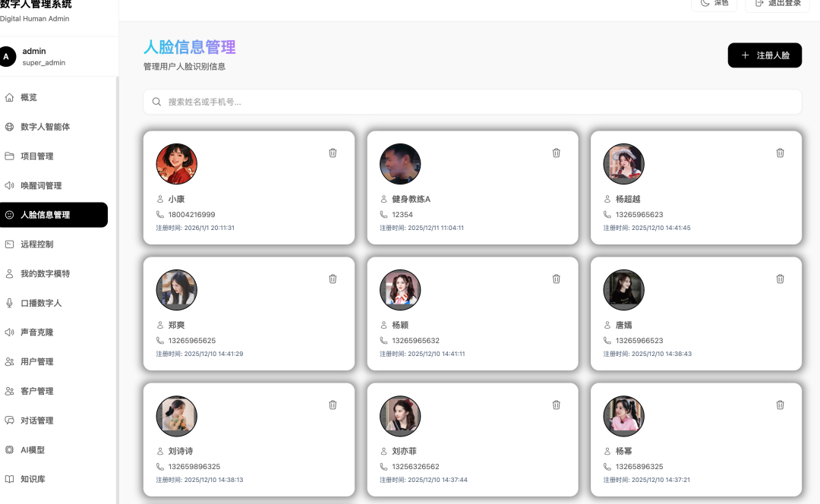
Task: Delete the 杨颖 face card
Action: (557, 279)
